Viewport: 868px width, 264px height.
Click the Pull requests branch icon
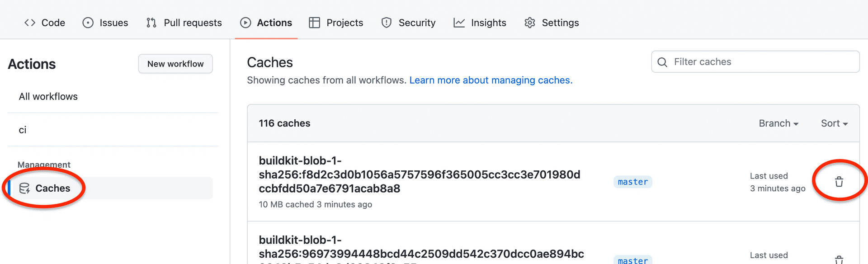click(151, 23)
